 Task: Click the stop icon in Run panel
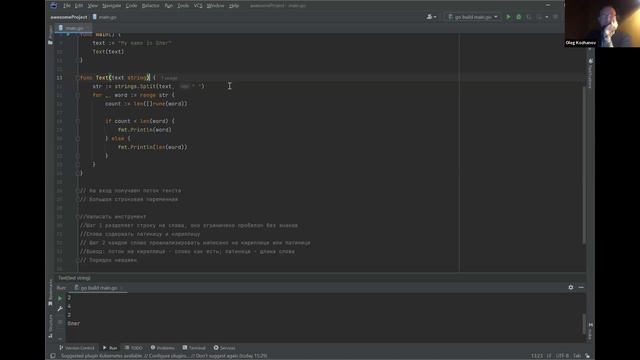tap(60, 322)
